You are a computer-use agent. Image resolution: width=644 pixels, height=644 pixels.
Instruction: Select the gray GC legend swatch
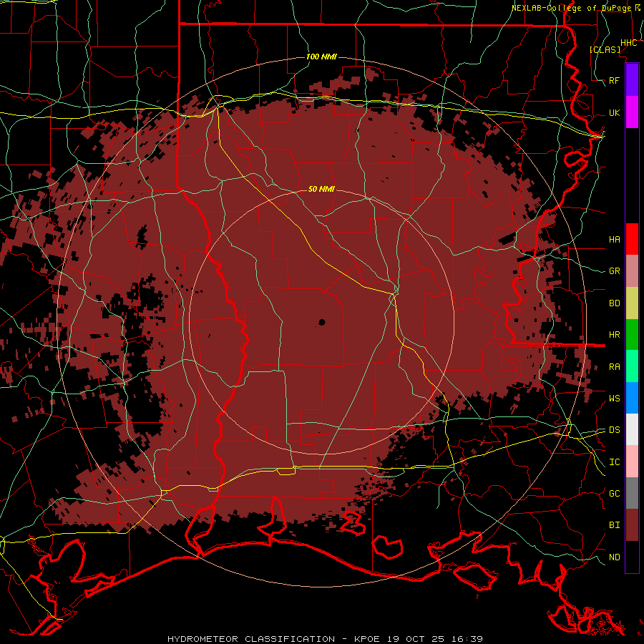pos(632,493)
